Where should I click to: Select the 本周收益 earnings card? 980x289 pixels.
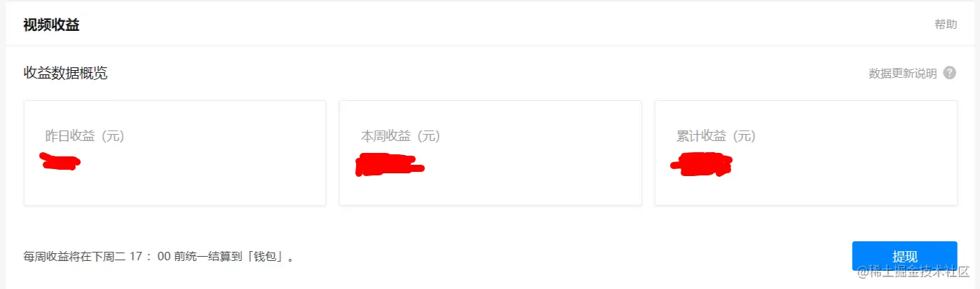491,153
